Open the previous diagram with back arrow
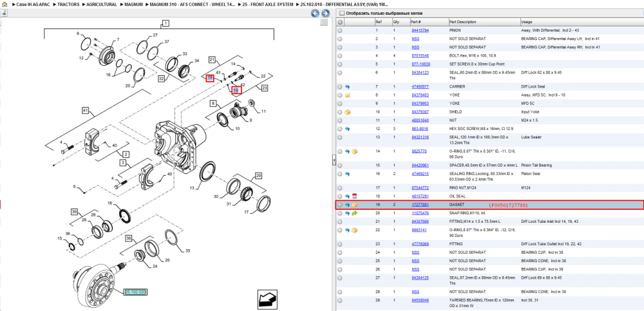This screenshot has height=311, width=644. point(315,13)
